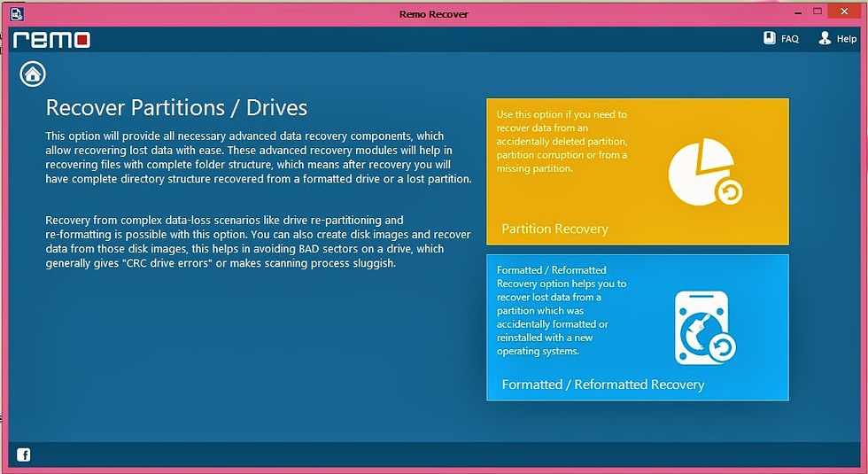Go back to the Home screen icon
Screen dimensions: 868x474
[33, 74]
